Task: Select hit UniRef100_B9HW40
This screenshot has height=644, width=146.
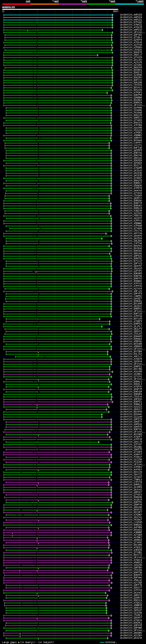Action: point(131,281)
